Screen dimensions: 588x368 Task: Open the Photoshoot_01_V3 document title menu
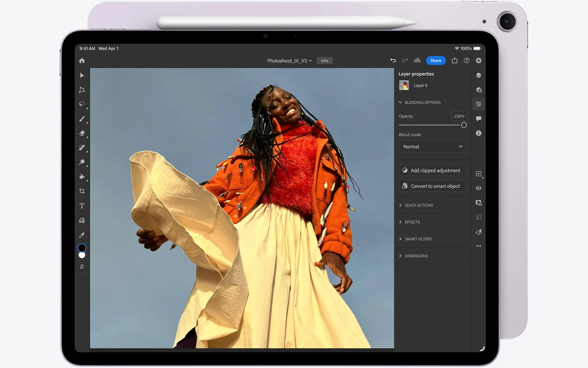289,61
